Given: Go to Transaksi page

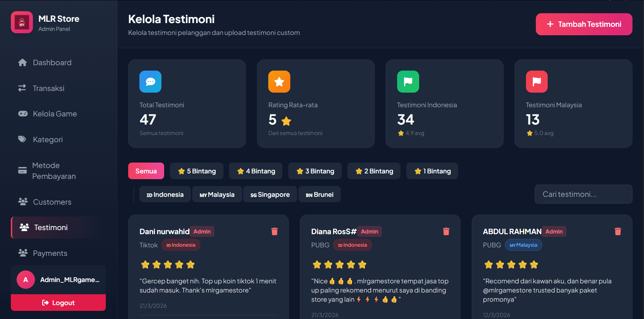Looking at the screenshot, I should click(x=58, y=88).
